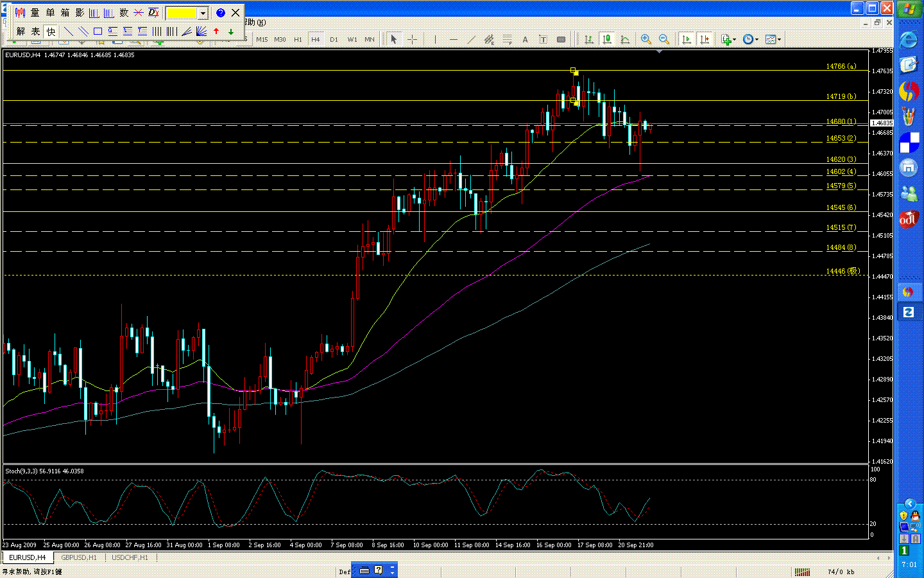Viewport: 924px width, 578px height.
Task: Click the Def profile status bar entry
Action: pyautogui.click(x=345, y=572)
